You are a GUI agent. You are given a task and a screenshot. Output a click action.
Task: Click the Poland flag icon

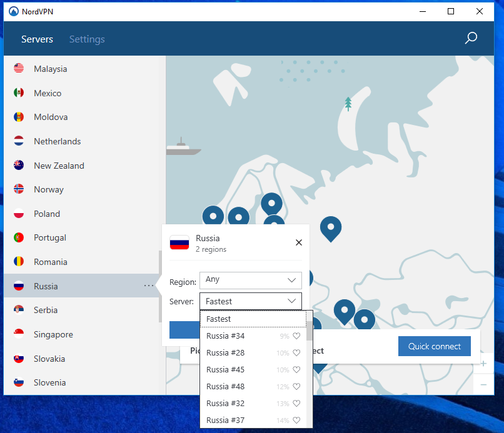(19, 213)
